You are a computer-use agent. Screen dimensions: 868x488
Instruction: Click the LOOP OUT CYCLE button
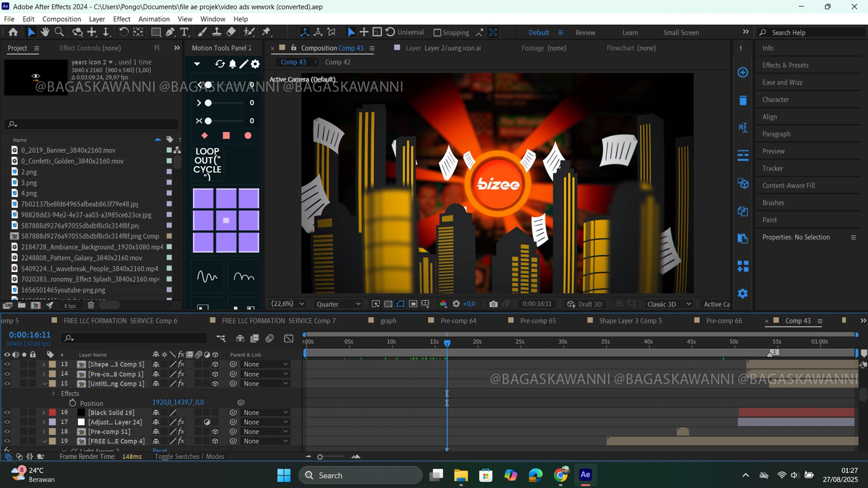pos(208,164)
